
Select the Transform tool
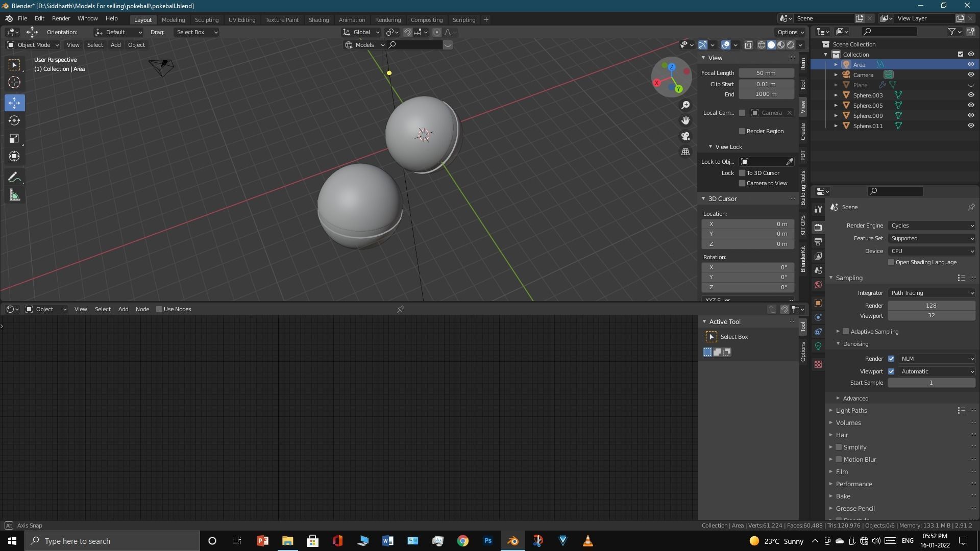(14, 156)
